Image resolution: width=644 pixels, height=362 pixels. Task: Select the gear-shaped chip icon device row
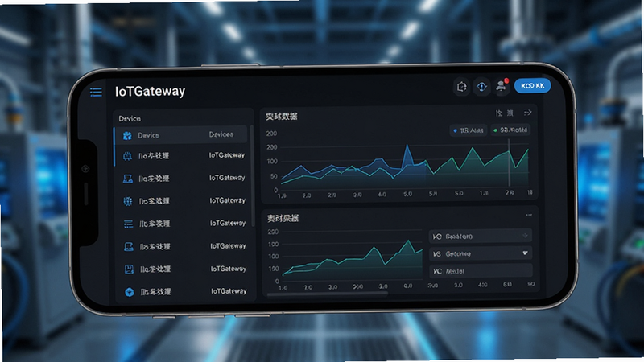click(x=181, y=200)
